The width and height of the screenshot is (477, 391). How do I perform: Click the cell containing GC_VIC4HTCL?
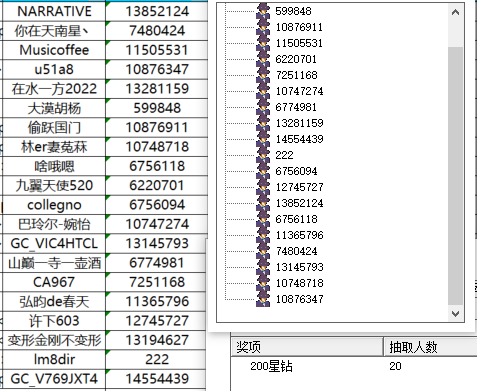click(x=54, y=243)
